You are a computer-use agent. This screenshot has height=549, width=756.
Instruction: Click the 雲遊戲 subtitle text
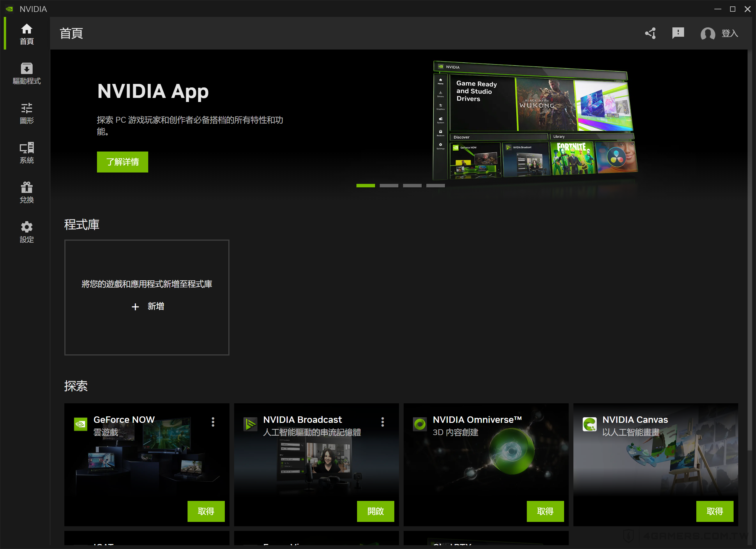(106, 432)
